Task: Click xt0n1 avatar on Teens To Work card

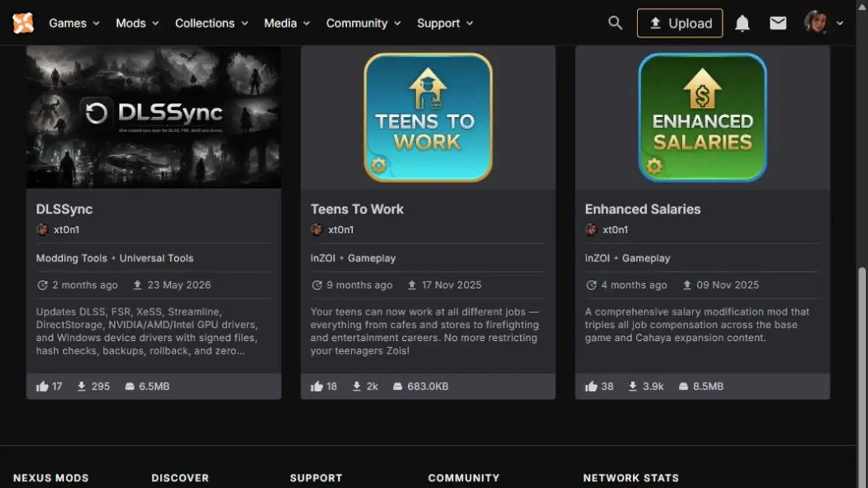Action: (317, 230)
